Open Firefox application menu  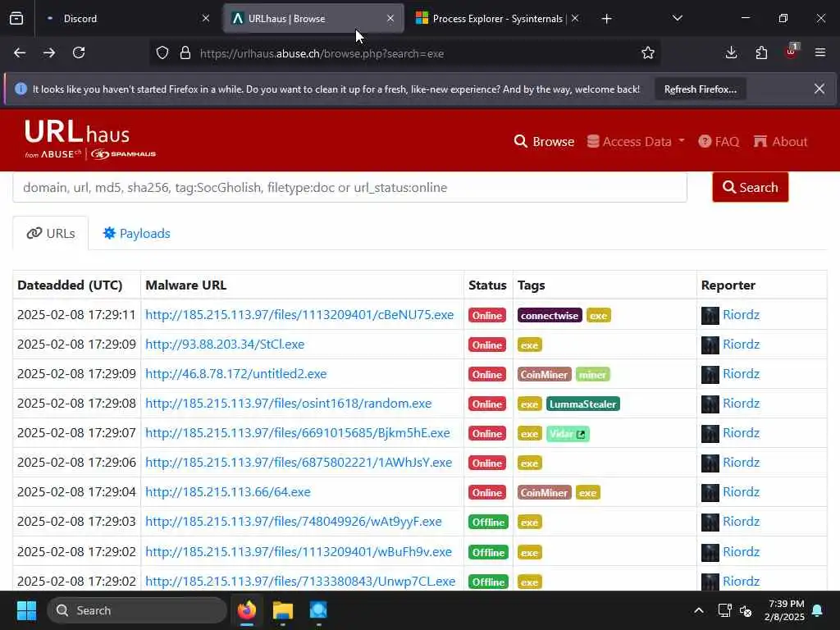[x=820, y=53]
